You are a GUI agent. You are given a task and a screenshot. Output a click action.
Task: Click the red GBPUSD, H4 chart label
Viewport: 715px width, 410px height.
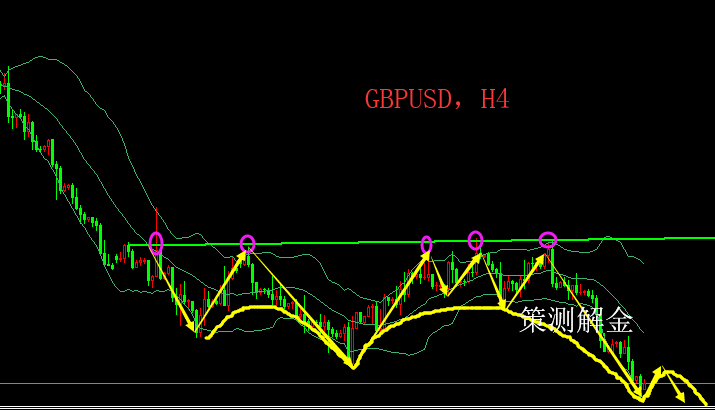point(438,99)
